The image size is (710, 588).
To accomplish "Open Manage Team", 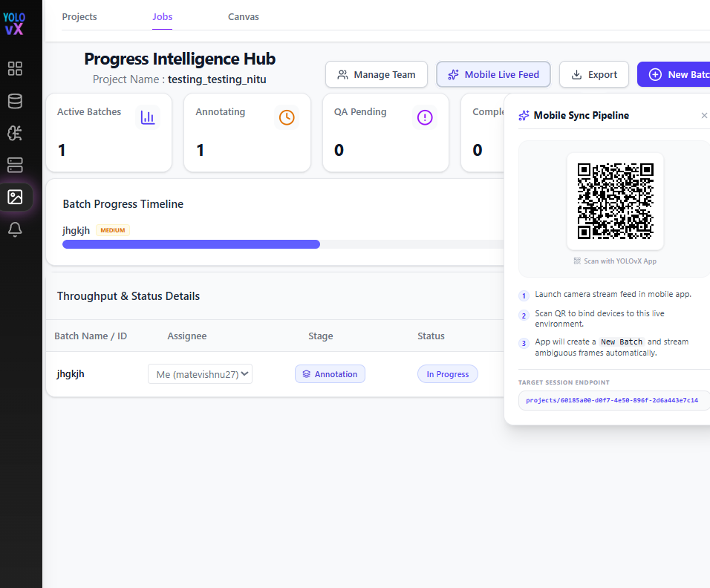I will pyautogui.click(x=377, y=74).
